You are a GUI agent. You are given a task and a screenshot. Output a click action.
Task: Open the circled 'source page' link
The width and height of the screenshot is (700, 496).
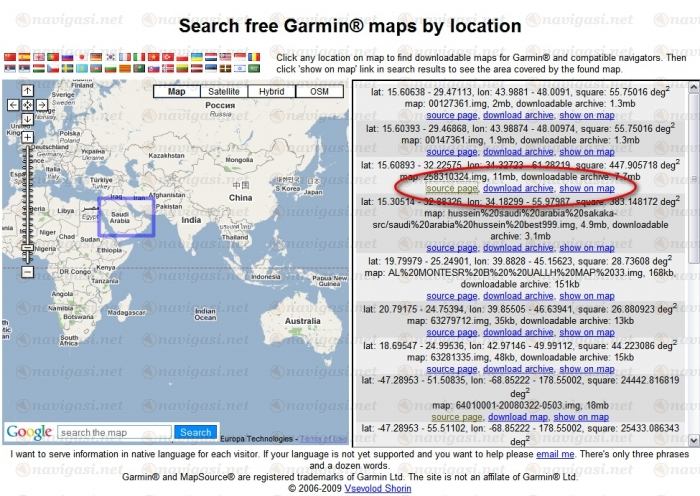(x=452, y=188)
